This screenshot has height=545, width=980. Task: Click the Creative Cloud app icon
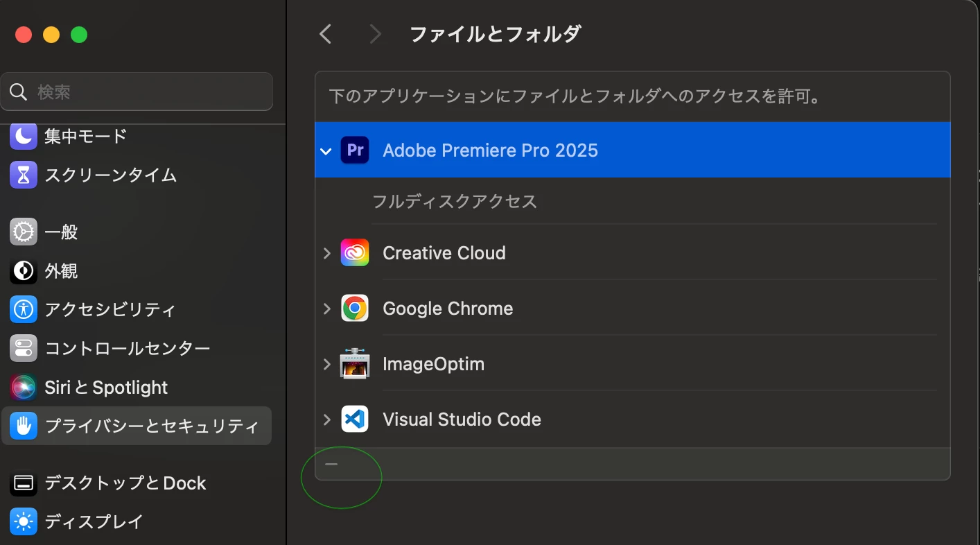[355, 253]
